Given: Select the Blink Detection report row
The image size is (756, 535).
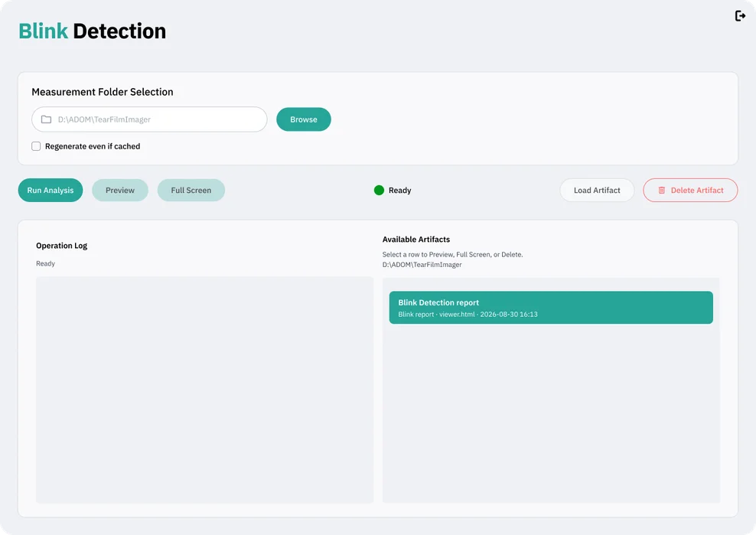Looking at the screenshot, I should tap(551, 307).
